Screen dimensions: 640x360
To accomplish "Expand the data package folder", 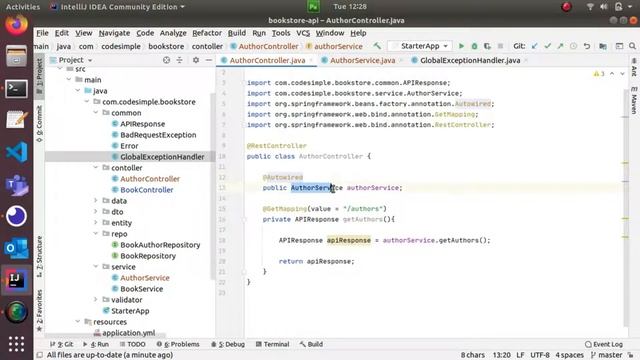I will click(x=96, y=200).
